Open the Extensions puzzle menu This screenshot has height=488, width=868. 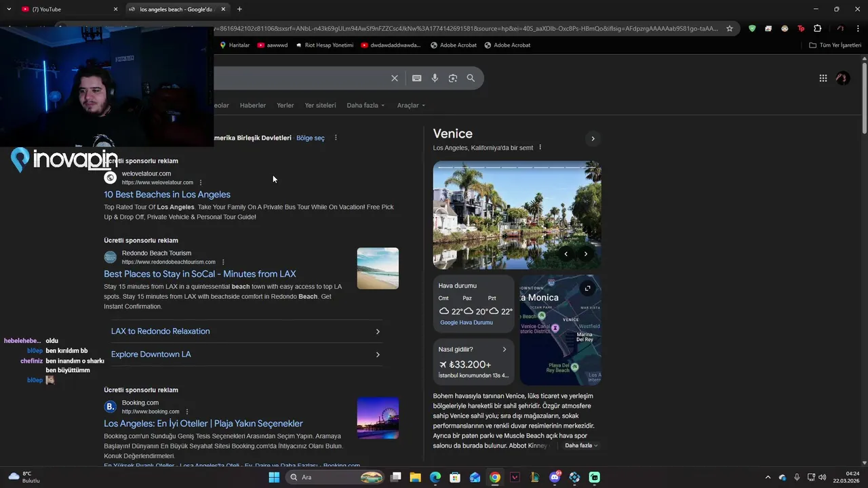tap(817, 28)
